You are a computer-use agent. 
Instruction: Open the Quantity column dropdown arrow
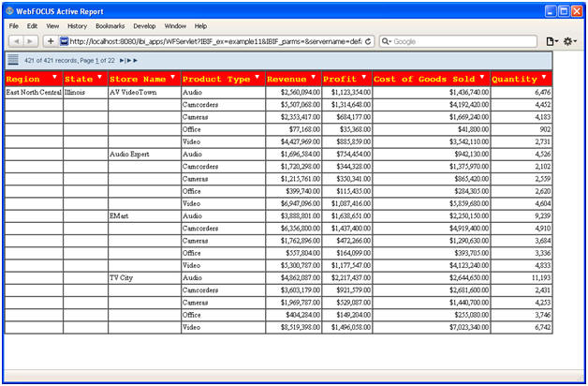[544, 77]
